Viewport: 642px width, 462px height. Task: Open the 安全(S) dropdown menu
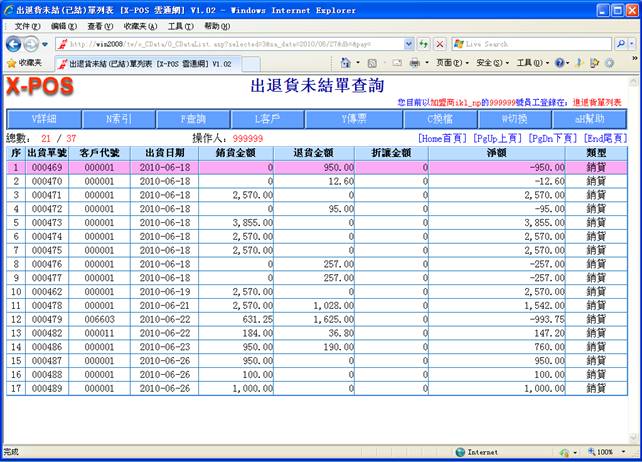click(x=489, y=63)
